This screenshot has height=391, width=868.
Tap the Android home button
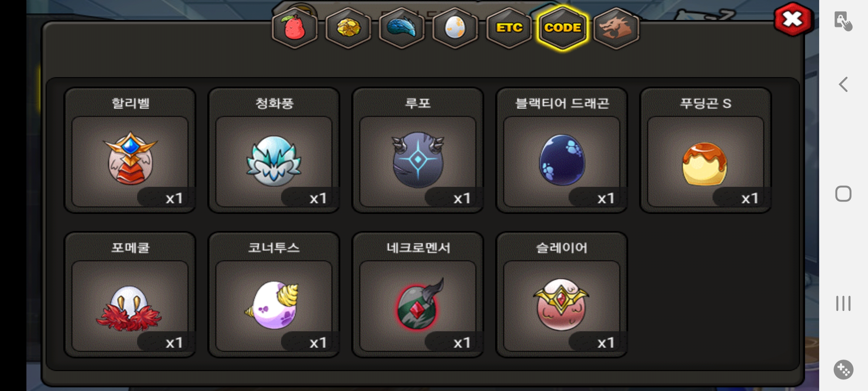point(843,194)
